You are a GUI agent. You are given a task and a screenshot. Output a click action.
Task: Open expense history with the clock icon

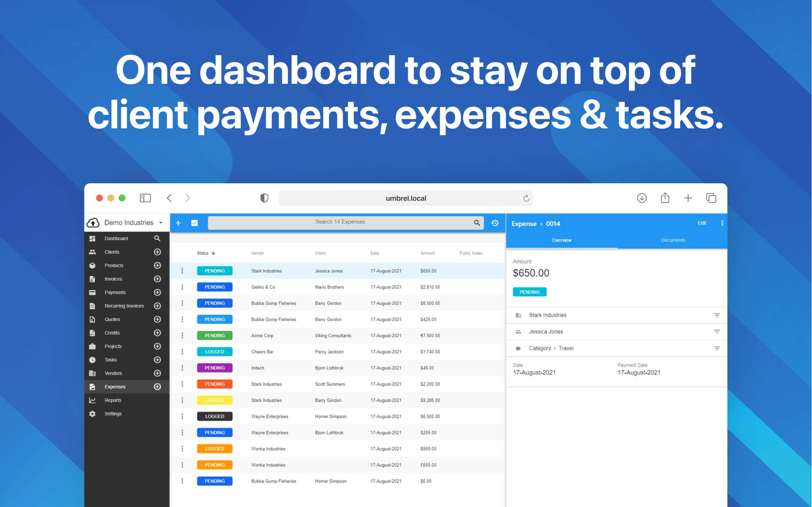(494, 223)
